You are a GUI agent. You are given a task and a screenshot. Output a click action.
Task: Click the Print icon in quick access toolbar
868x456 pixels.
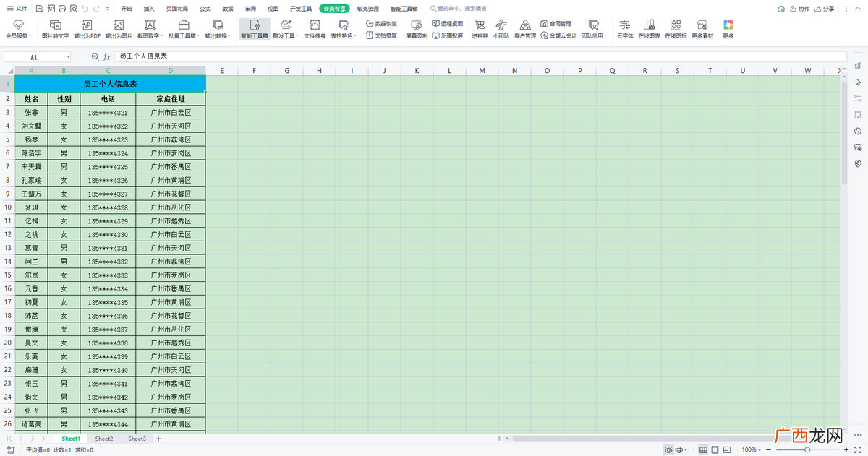61,9
